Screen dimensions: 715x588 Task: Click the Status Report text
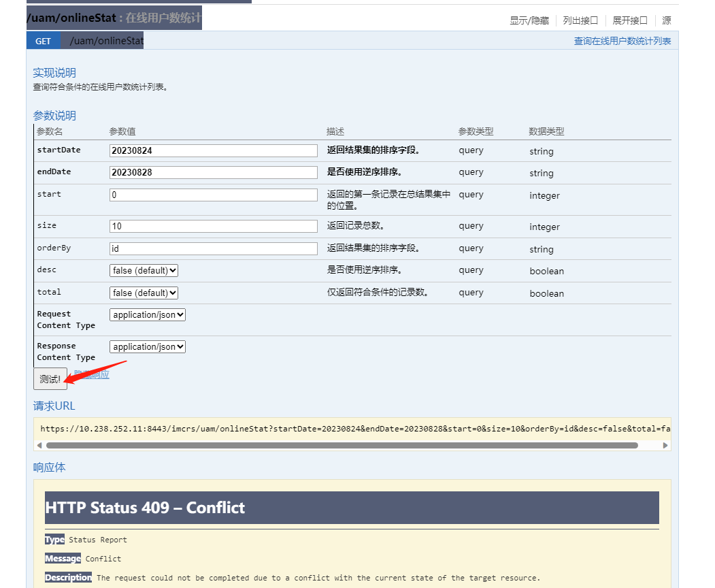click(x=97, y=540)
